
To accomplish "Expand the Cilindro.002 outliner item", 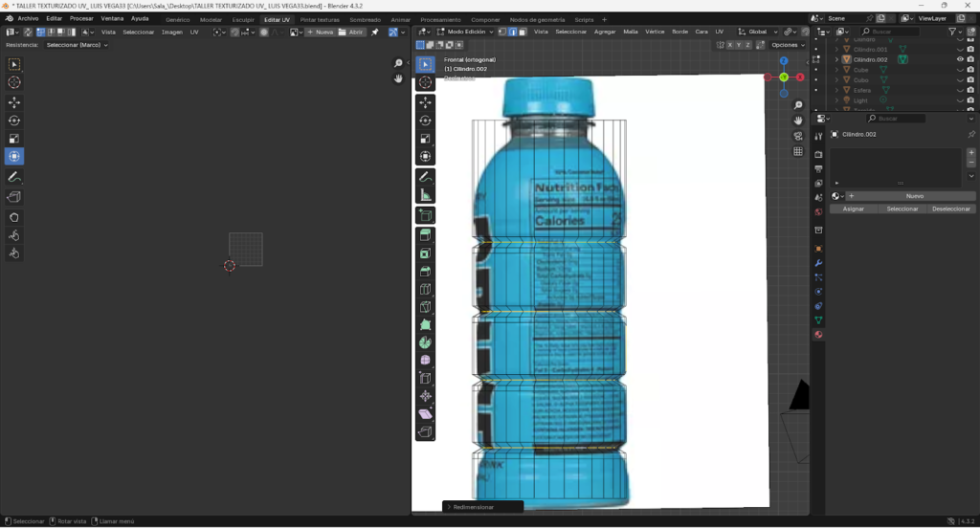I will click(x=836, y=59).
